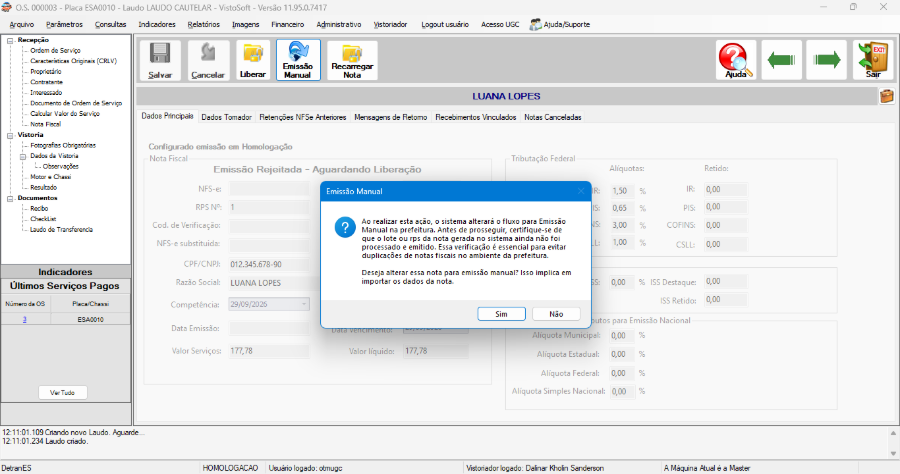Screen dimensions: 900x474
Task: Click the CPF/CNPJ input field
Action: (x=269, y=265)
